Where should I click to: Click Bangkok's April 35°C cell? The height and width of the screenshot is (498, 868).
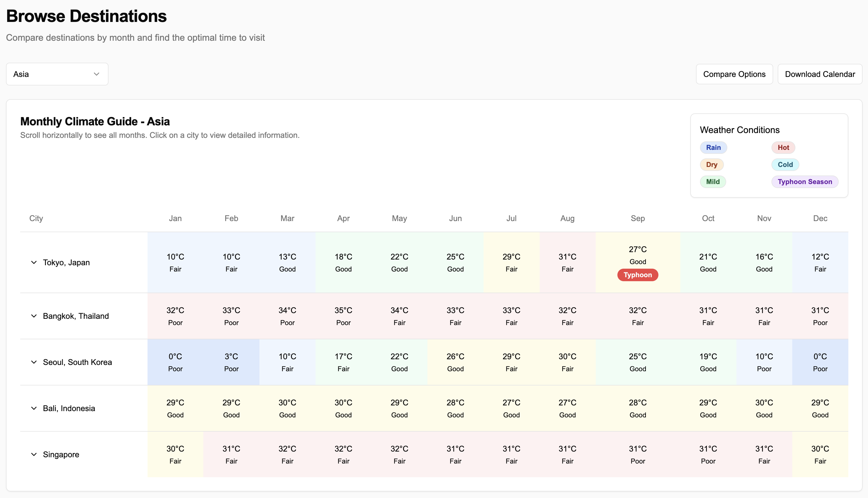pos(343,316)
